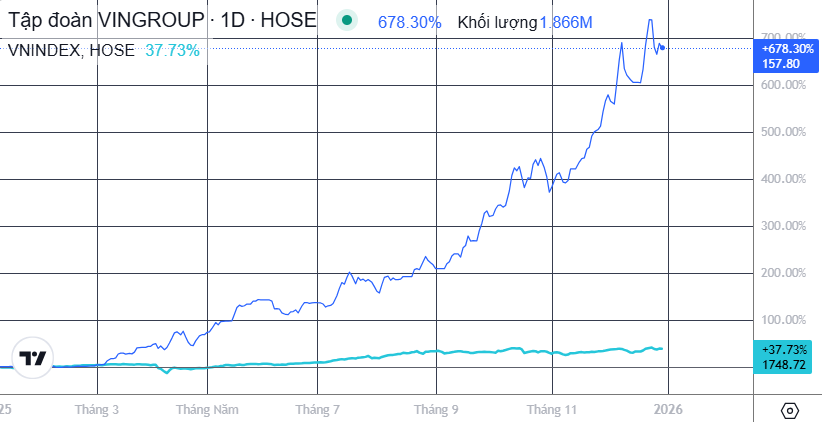This screenshot has height=422, width=822.
Task: Click the blue end-of-line price marker dot
Action: (662, 48)
